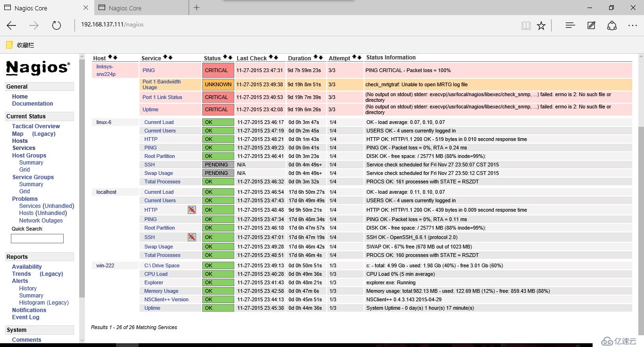Click the browser forward arrow
644x347 pixels.
pos(34,25)
